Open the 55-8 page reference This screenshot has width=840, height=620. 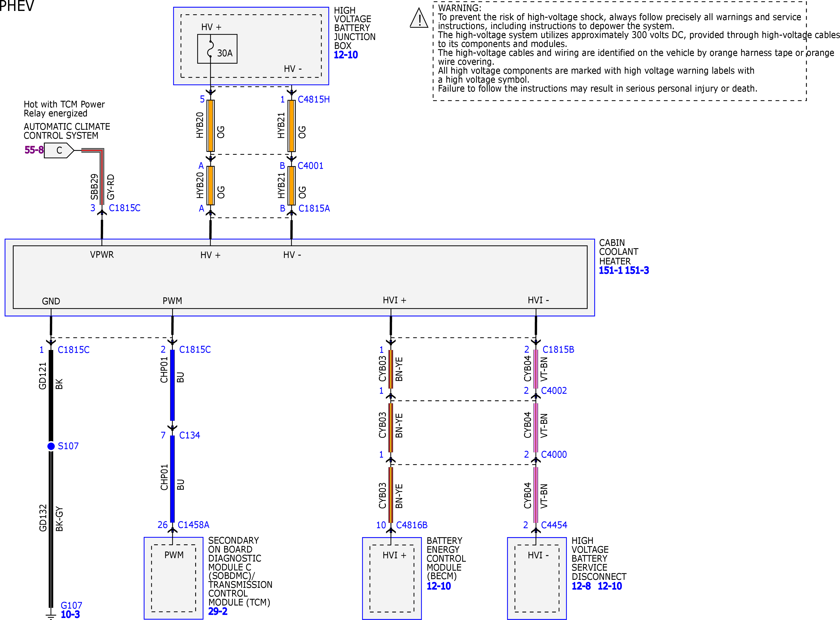(x=34, y=150)
